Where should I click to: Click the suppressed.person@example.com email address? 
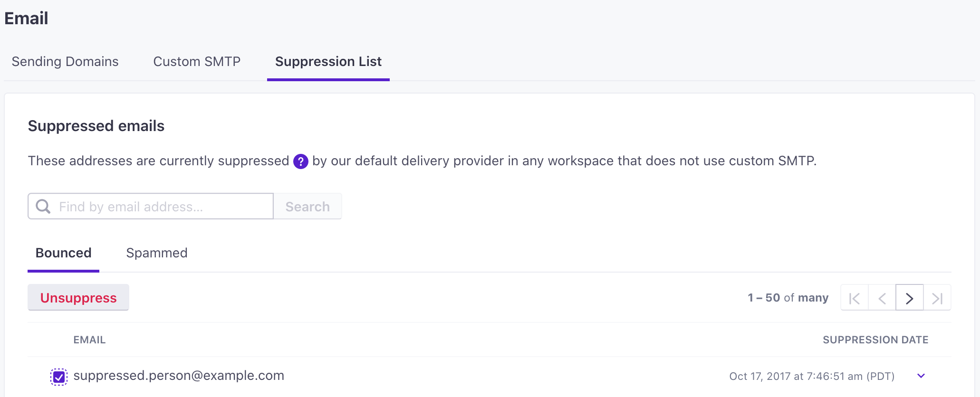click(x=179, y=376)
